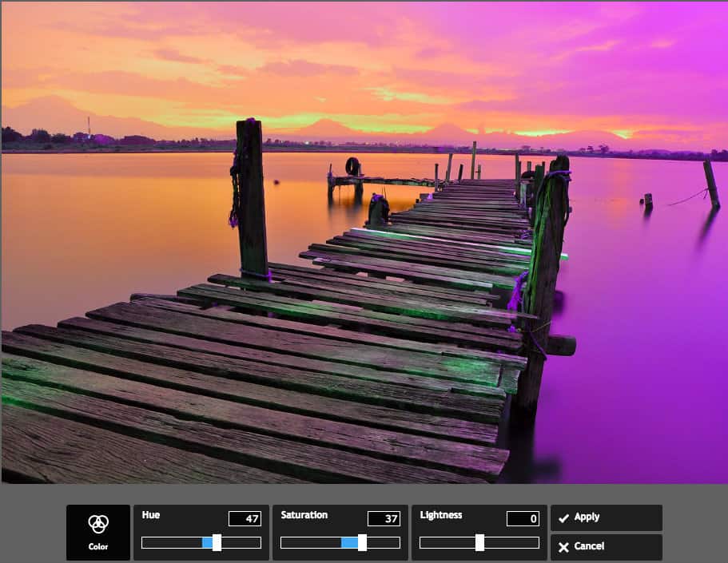Click the blue filled segment of Saturation slider

coord(349,543)
